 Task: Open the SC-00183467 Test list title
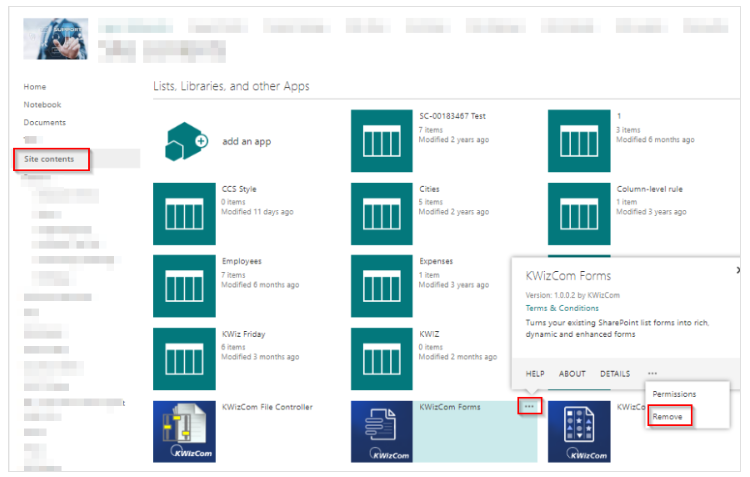(452, 116)
